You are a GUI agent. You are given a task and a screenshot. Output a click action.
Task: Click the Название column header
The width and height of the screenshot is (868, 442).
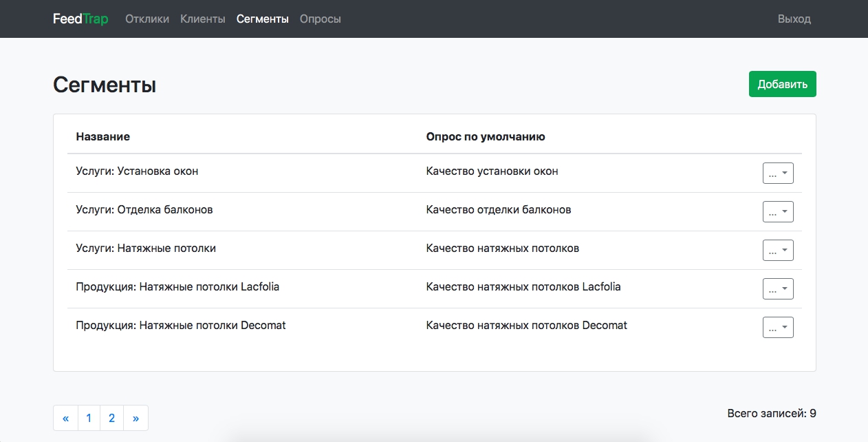(x=102, y=136)
